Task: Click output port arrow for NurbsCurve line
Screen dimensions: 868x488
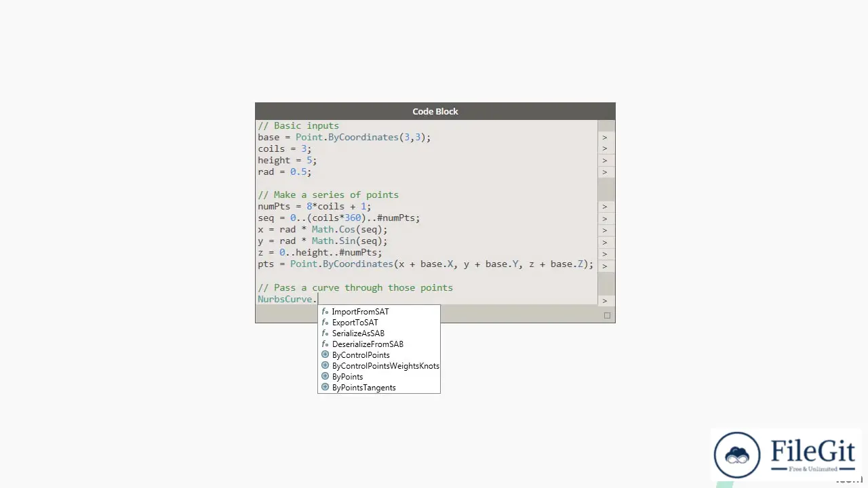Action: (605, 300)
